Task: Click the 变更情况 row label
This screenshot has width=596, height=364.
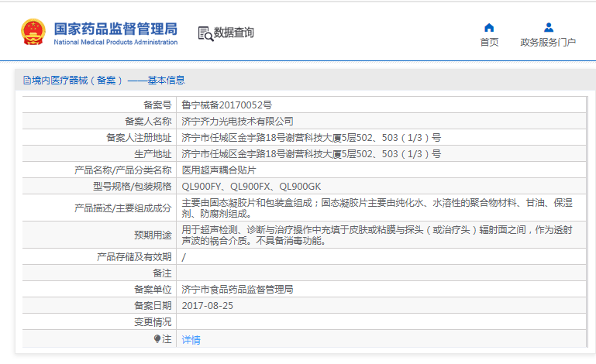Action: pyautogui.click(x=153, y=322)
